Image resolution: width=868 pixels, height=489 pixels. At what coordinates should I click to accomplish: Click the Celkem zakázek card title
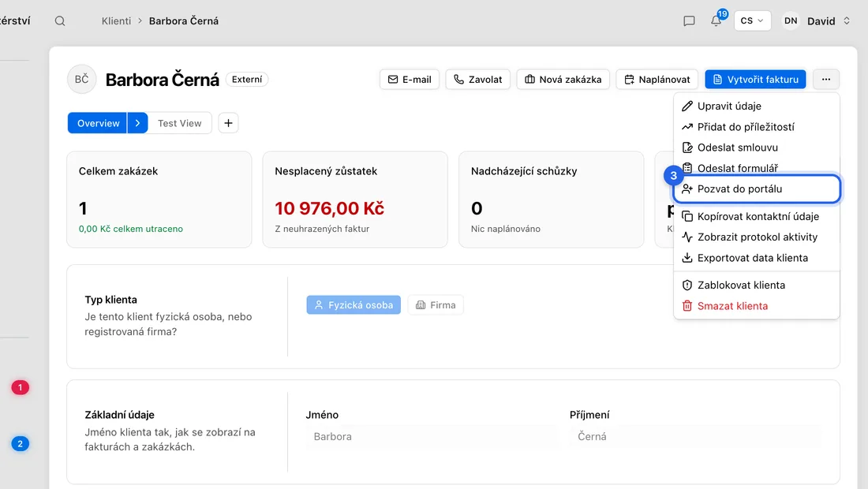118,171
